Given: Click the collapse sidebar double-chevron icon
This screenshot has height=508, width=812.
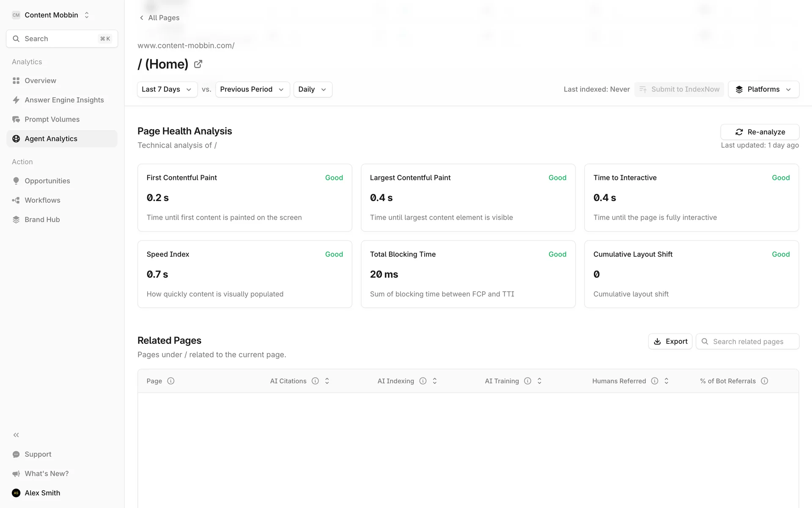Looking at the screenshot, I should click(16, 435).
